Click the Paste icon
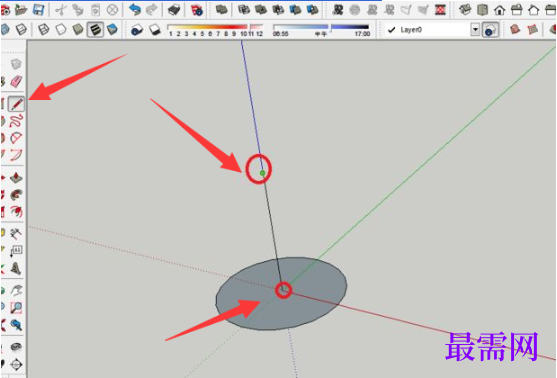 coord(95,10)
